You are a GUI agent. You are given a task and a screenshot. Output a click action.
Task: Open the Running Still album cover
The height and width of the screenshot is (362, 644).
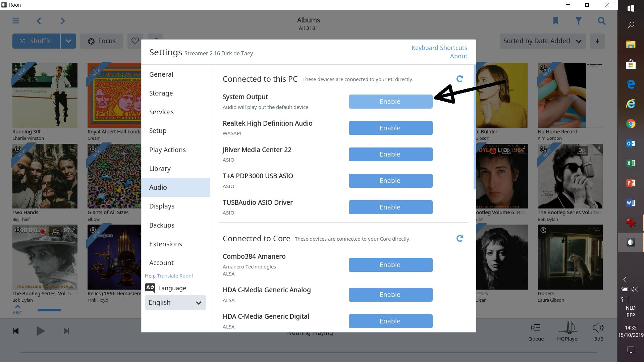45,95
